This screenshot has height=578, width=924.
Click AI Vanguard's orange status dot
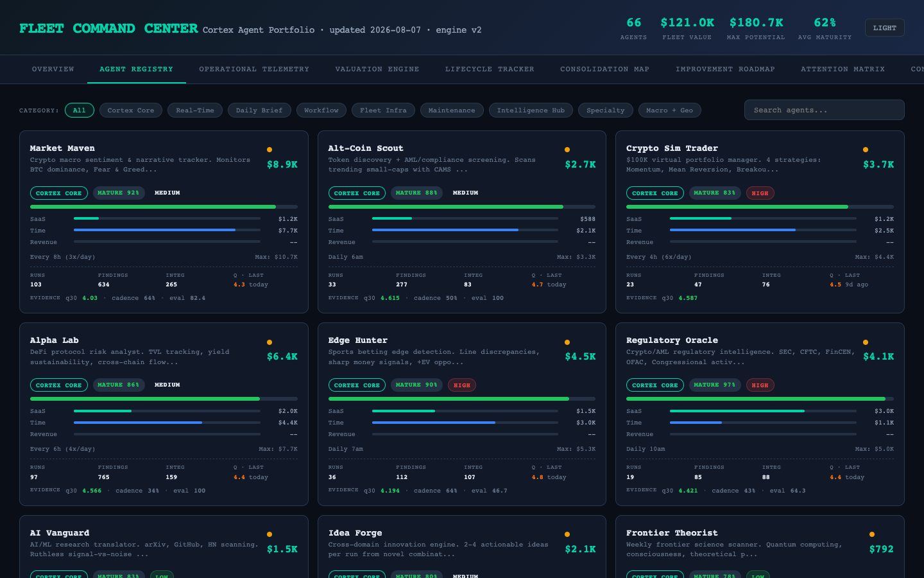(x=269, y=534)
